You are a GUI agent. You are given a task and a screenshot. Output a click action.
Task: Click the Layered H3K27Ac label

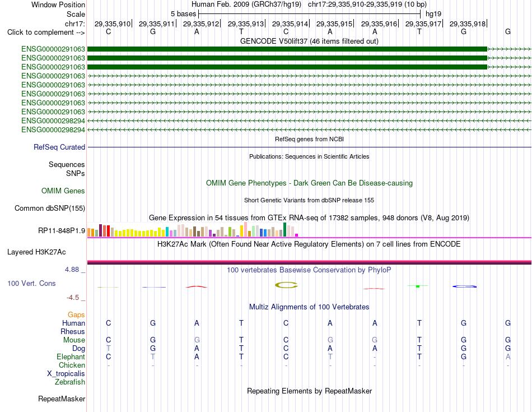click(x=36, y=252)
